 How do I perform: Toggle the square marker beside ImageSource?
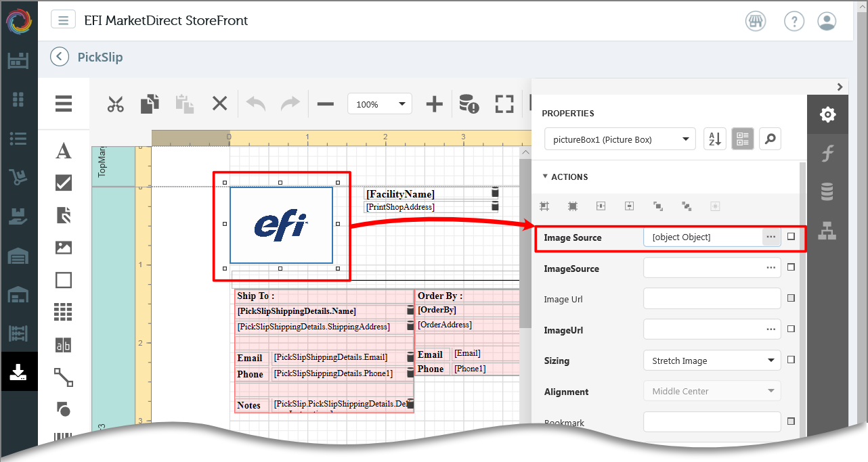click(791, 268)
